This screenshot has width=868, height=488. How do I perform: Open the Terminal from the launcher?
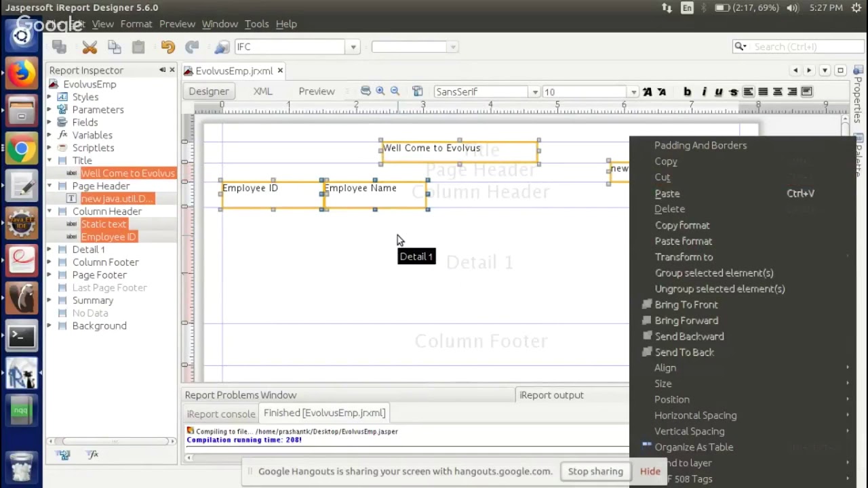pos(22,335)
